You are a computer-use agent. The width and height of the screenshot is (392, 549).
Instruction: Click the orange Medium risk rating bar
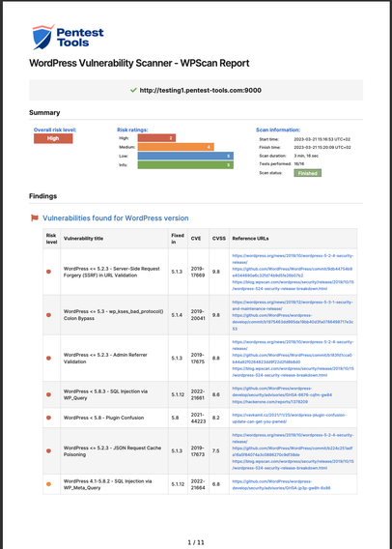[176, 147]
